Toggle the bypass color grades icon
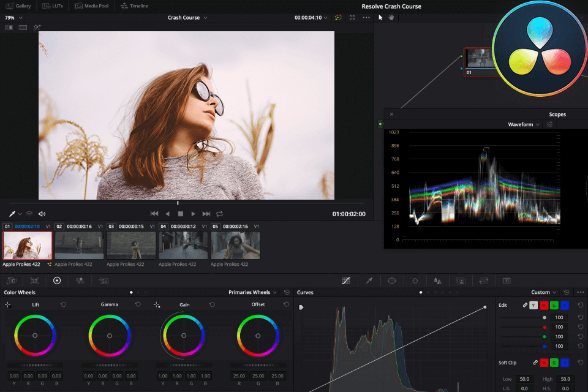 (338, 18)
